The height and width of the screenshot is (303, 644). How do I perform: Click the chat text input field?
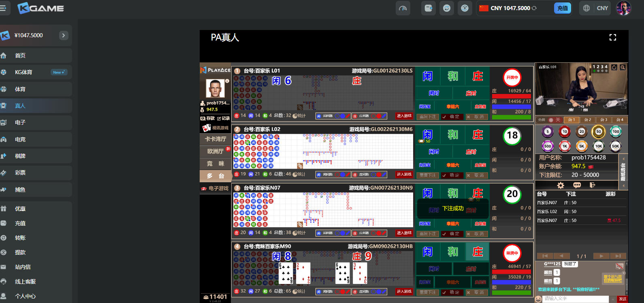pos(575,299)
